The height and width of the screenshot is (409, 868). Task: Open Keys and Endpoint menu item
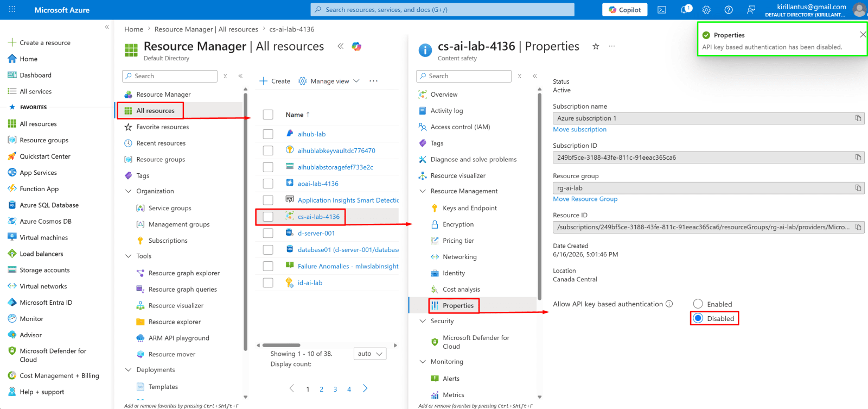tap(469, 208)
